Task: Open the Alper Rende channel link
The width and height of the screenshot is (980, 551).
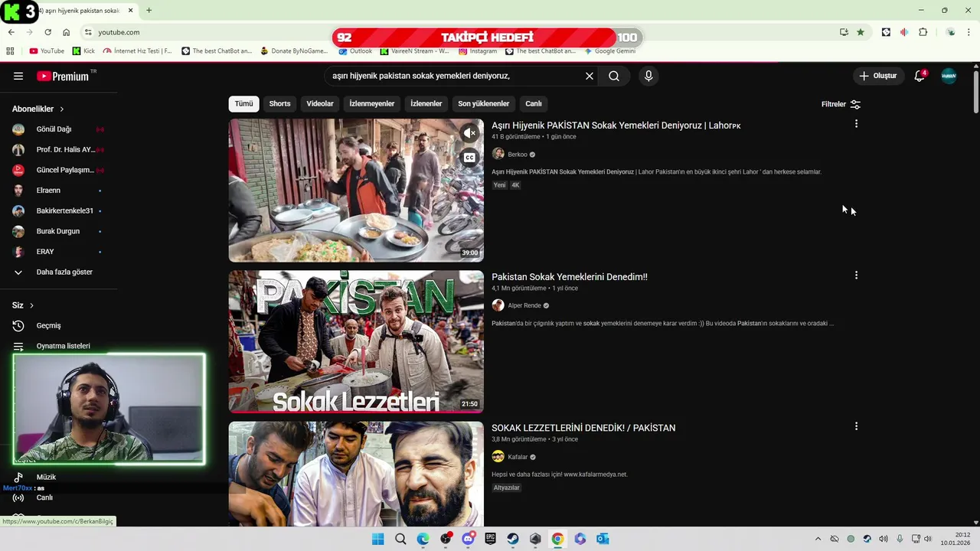Action: pyautogui.click(x=524, y=305)
